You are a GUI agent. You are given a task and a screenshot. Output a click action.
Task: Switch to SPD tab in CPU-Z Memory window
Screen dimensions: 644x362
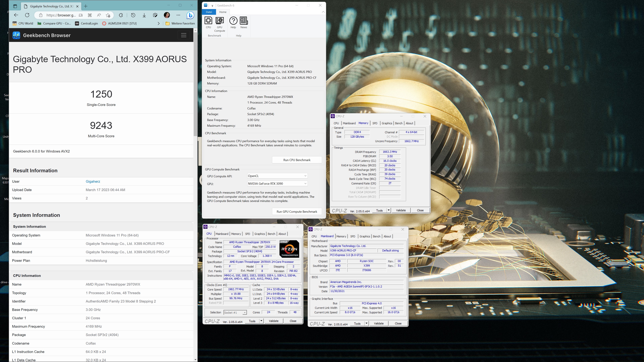tap(375, 123)
